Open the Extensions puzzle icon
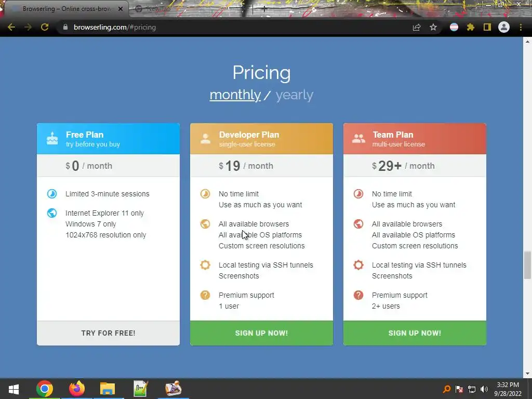This screenshot has width=532, height=399. click(x=471, y=27)
